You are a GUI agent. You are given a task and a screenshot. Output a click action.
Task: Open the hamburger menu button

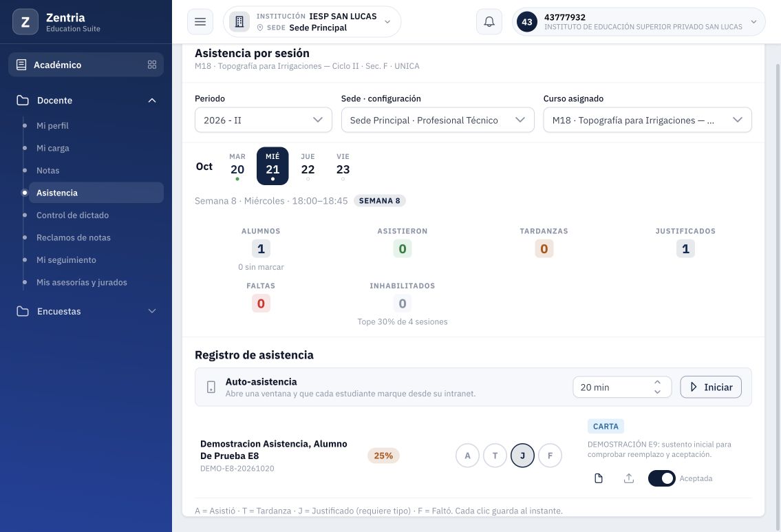(x=200, y=22)
